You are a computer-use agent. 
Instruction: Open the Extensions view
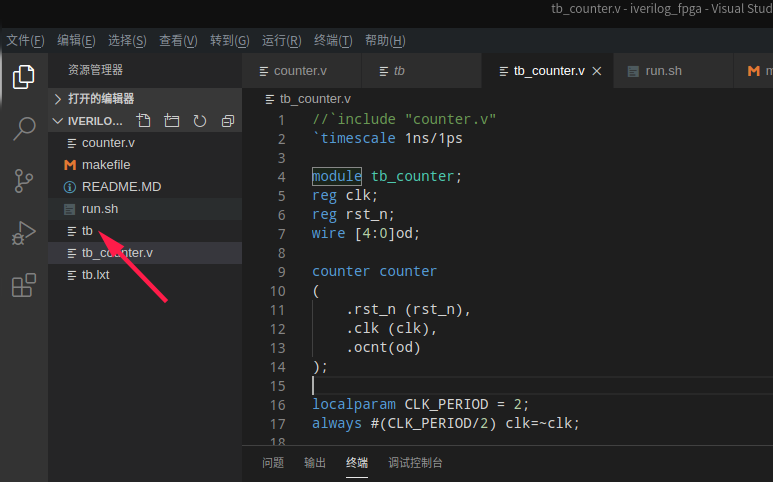point(24,285)
